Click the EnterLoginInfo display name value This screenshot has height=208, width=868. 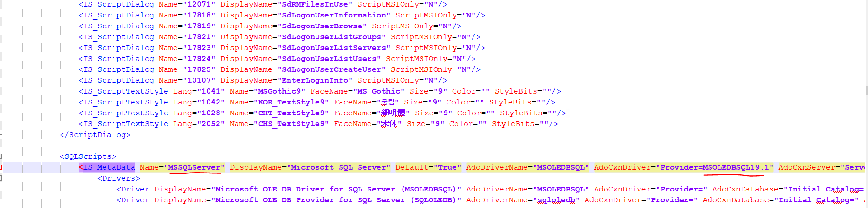point(315,80)
